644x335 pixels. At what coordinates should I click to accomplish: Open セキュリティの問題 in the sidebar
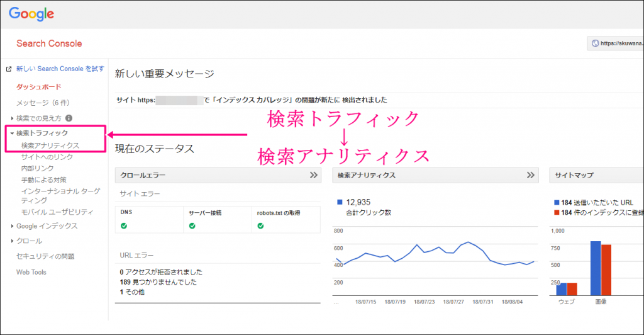pyautogui.click(x=45, y=256)
